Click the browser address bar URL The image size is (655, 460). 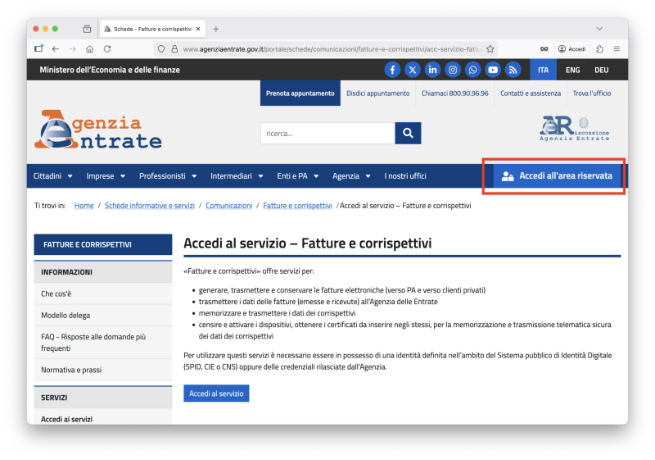331,49
